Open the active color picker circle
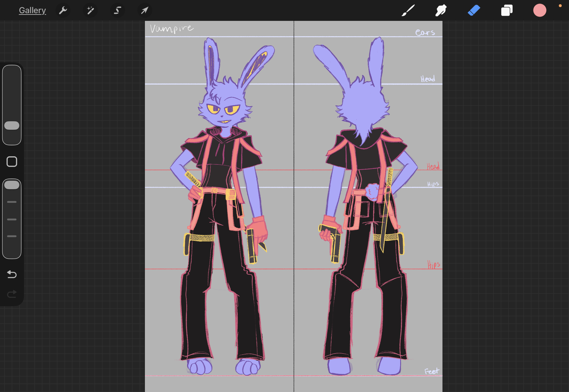Viewport: 569px width, 392px height. coord(539,11)
